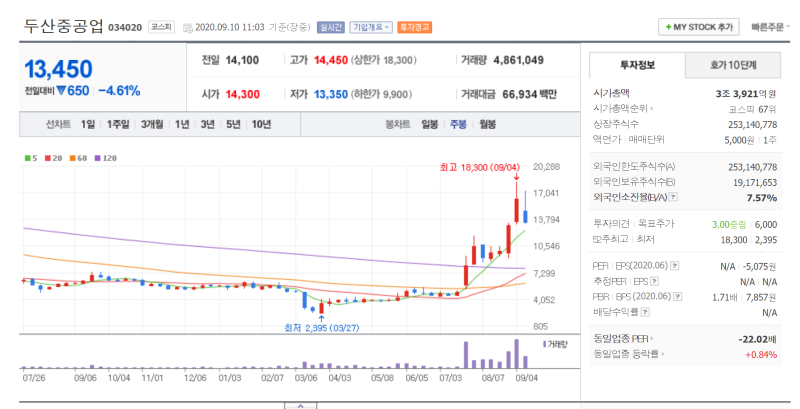Click the 7.57% foreign ownership value
Screen dimensions: 800x409
pyautogui.click(x=762, y=198)
